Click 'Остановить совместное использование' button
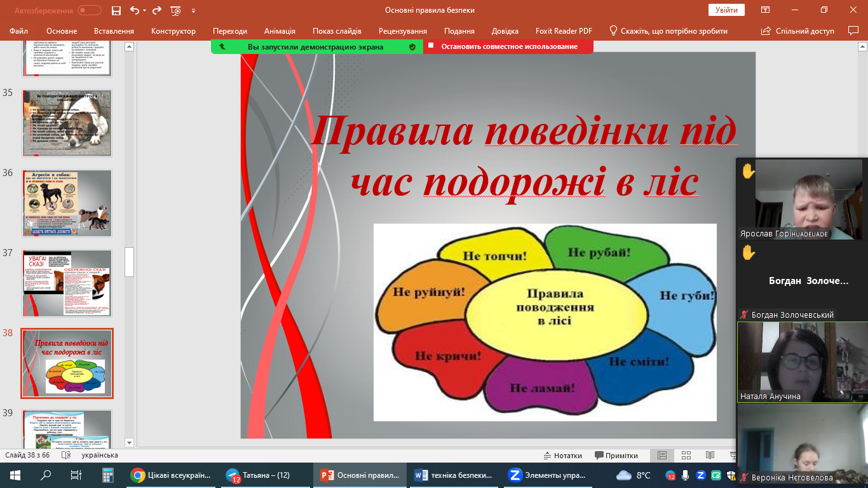This screenshot has height=488, width=868. tap(508, 46)
